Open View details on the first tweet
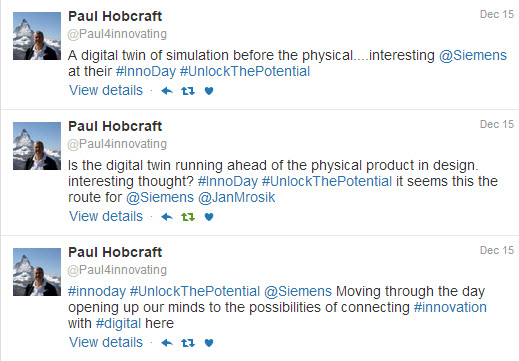Image resolution: width=519 pixels, height=361 pixels. pos(106,90)
